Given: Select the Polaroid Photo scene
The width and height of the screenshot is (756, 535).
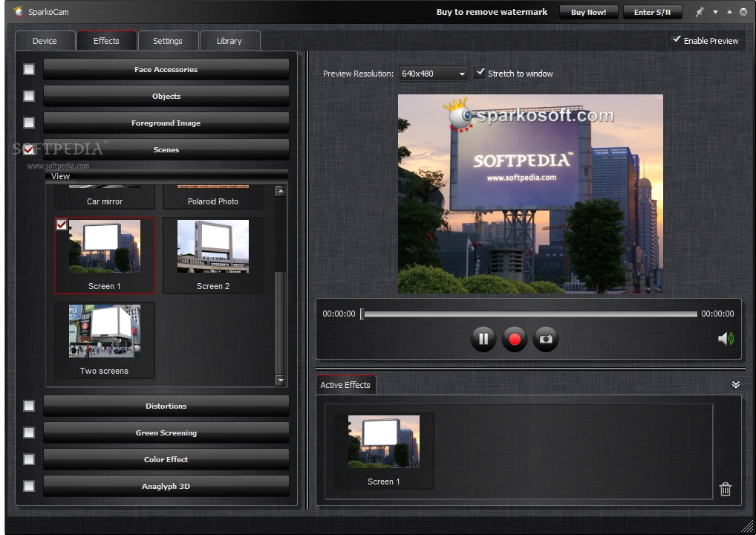Looking at the screenshot, I should [213, 197].
